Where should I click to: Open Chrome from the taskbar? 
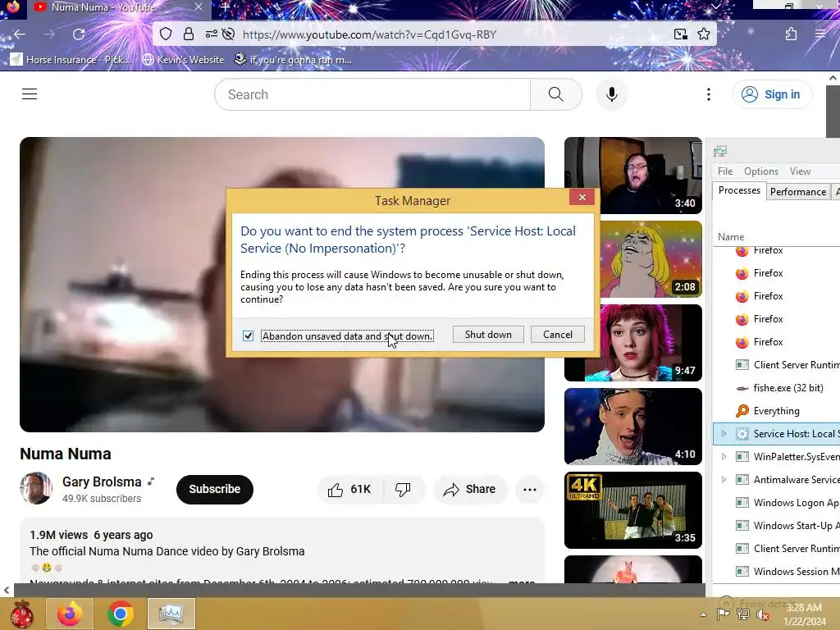121,614
